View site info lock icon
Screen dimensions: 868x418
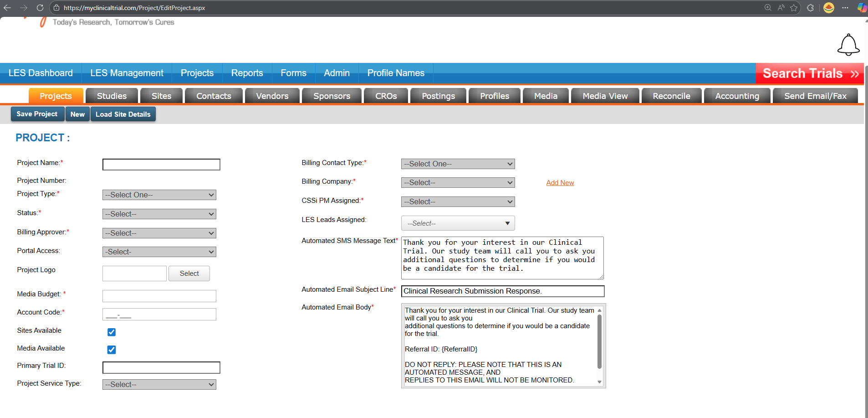(x=56, y=8)
